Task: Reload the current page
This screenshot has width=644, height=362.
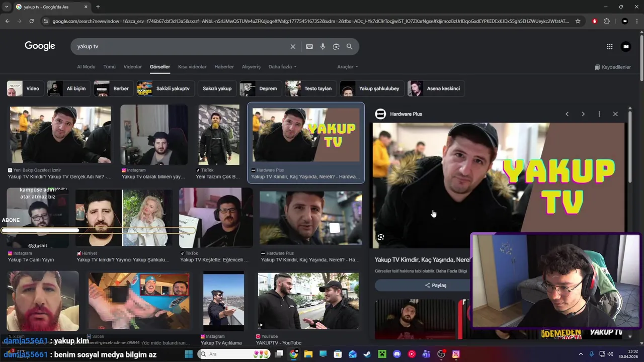Action: click(x=31, y=21)
